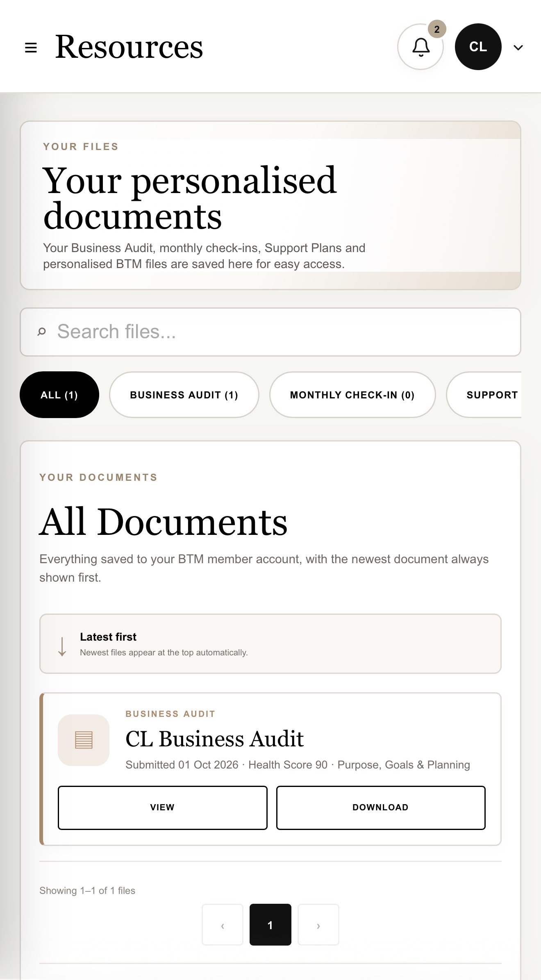Viewport: 541px width, 980px height.
Task: Click the CL Business Audit document icon
Action: tap(84, 740)
